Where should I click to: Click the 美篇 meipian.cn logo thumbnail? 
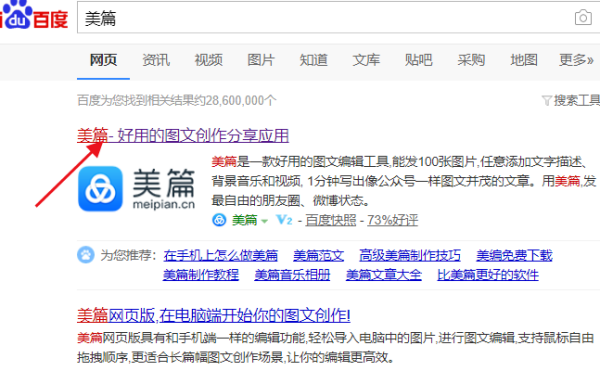click(137, 189)
